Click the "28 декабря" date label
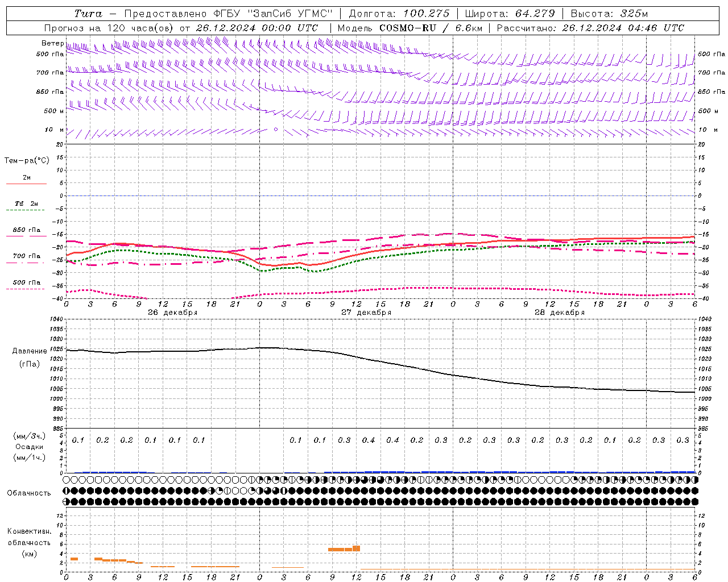The image size is (728, 582). click(x=560, y=313)
